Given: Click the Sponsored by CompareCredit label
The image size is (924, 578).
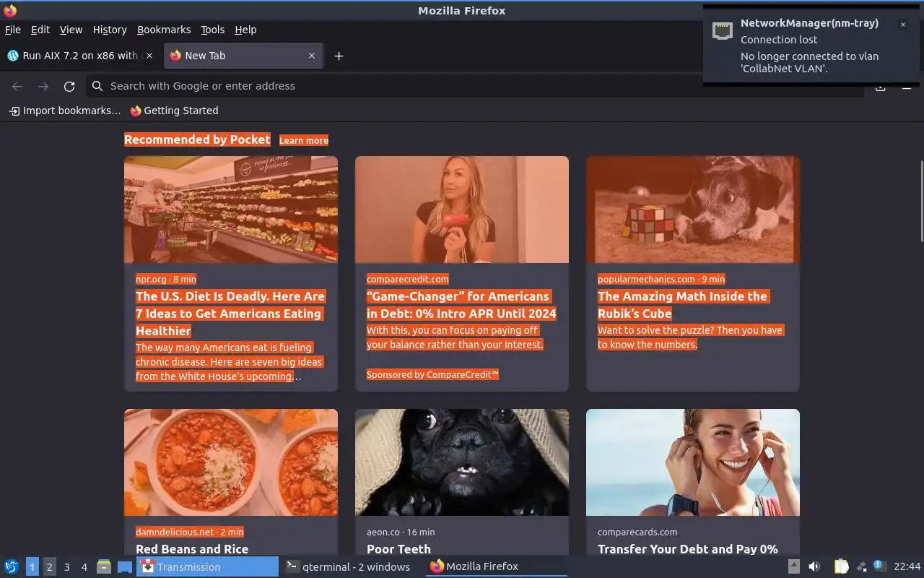Looking at the screenshot, I should pyautogui.click(x=432, y=374).
